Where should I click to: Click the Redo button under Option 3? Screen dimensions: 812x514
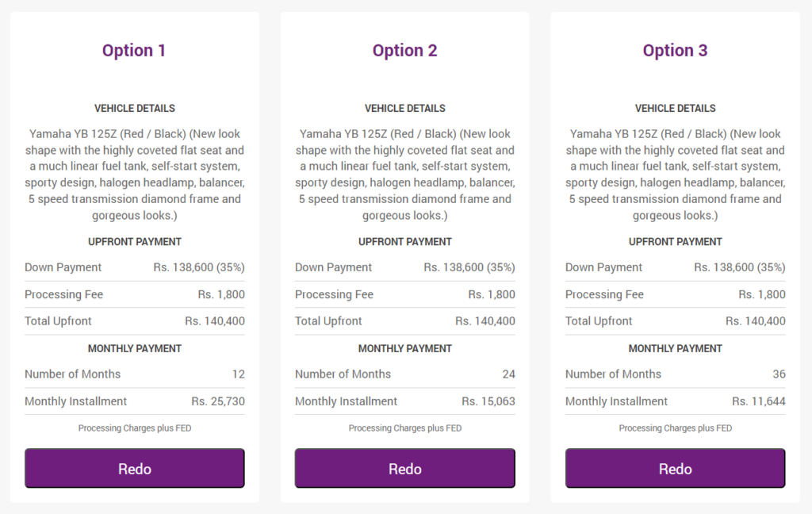(x=676, y=469)
